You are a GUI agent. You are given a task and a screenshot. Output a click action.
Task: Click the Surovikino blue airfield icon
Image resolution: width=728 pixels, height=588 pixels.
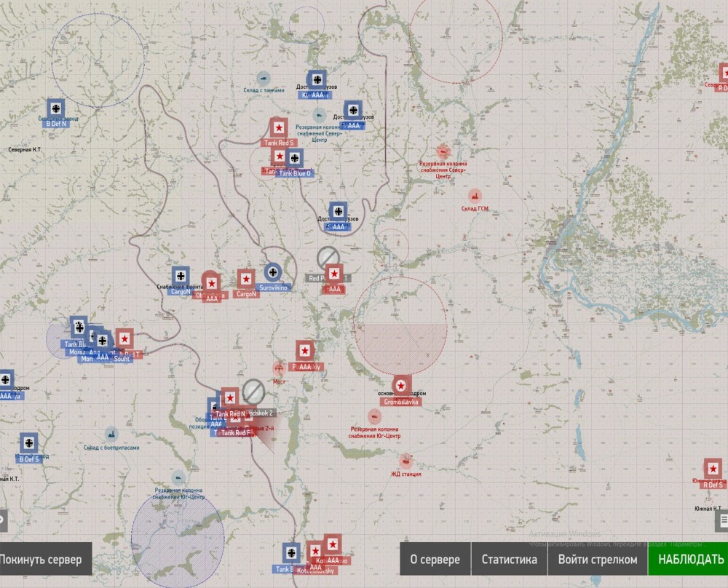(x=273, y=273)
